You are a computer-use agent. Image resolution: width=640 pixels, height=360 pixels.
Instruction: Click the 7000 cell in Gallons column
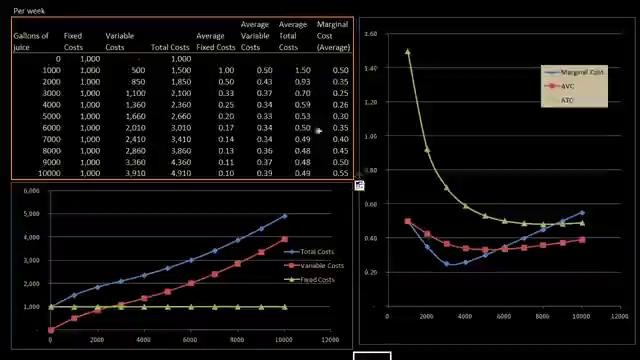[x=51, y=139]
